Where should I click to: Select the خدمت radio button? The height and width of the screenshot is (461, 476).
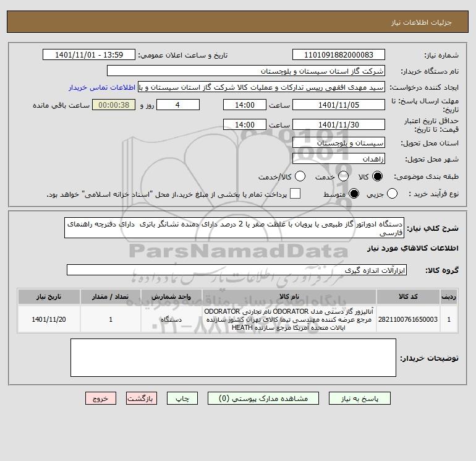click(343, 176)
